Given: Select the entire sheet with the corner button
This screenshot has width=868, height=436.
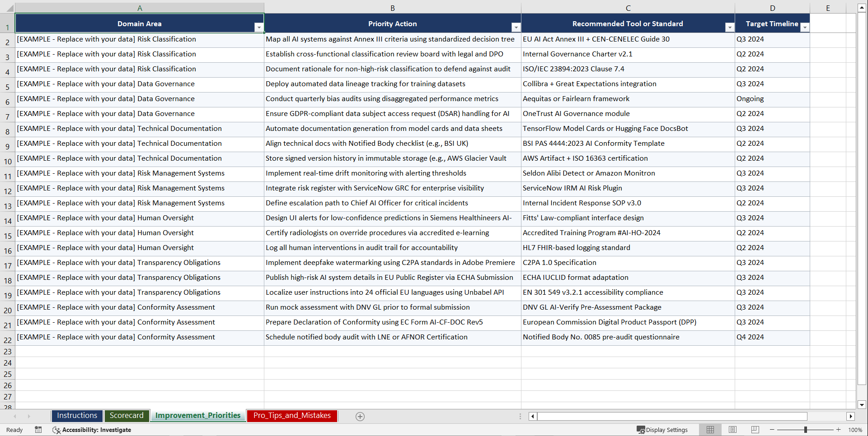Looking at the screenshot, I should pyautogui.click(x=10, y=8).
